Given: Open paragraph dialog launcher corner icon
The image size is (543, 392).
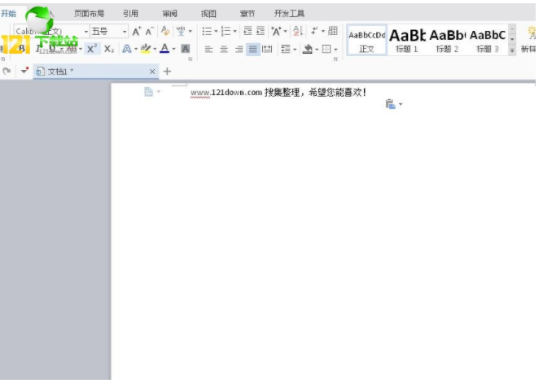Looking at the screenshot, I should point(335,59).
